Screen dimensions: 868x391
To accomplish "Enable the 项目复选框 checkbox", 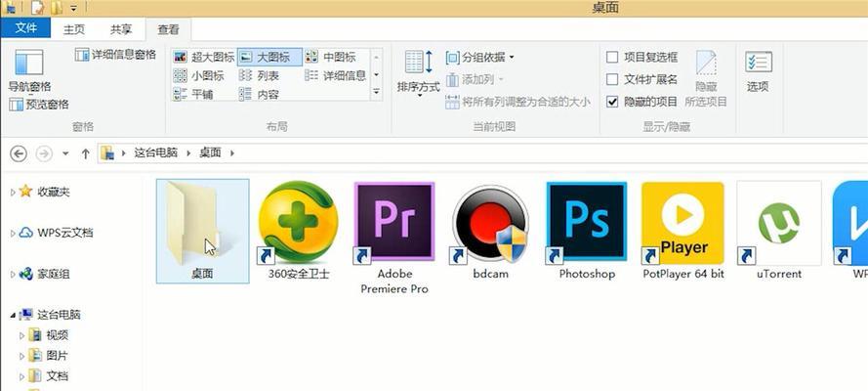I will click(612, 57).
